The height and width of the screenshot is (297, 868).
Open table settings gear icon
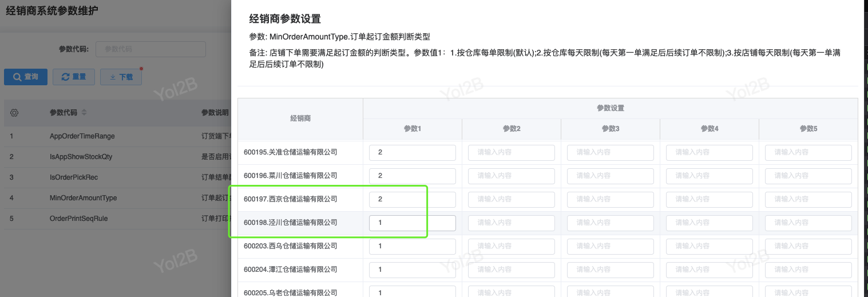[15, 113]
